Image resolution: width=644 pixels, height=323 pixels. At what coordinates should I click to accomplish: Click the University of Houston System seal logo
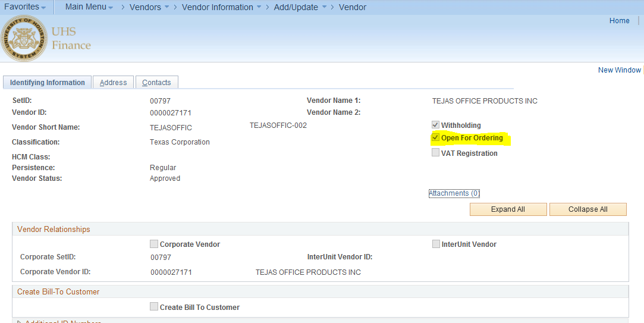click(x=24, y=38)
